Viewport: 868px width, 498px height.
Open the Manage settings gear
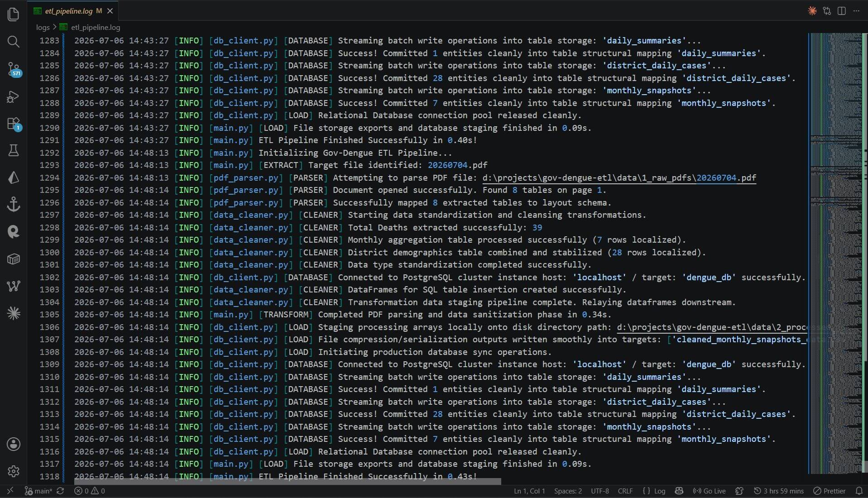click(14, 471)
